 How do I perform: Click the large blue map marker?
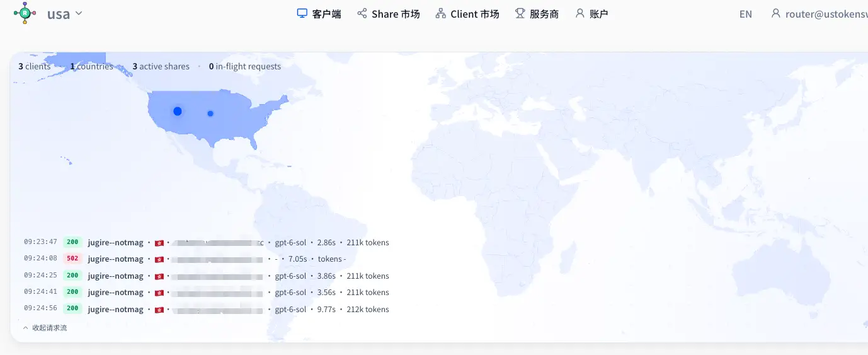178,111
